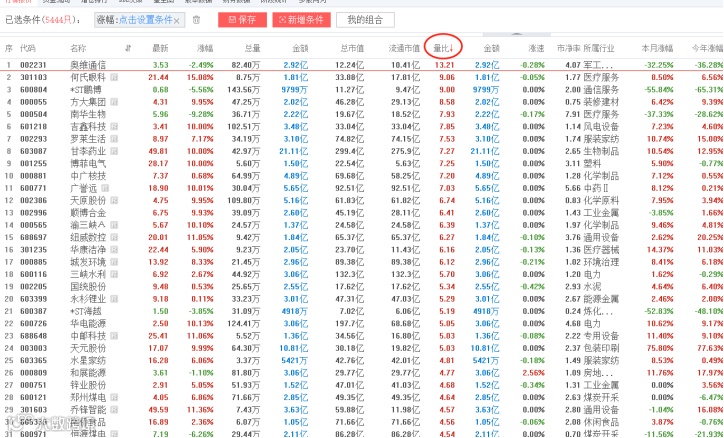Remove the 涨幅 condition chip with its X
724x438 pixels.
point(176,21)
